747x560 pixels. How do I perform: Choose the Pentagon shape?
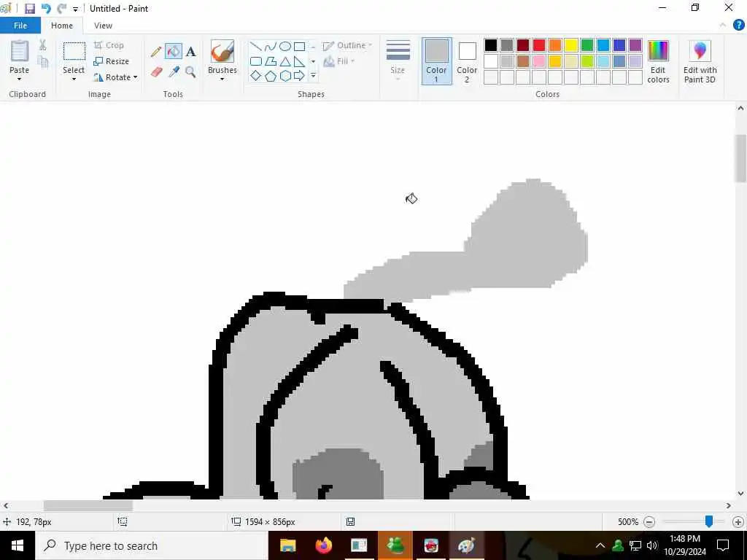point(271,76)
